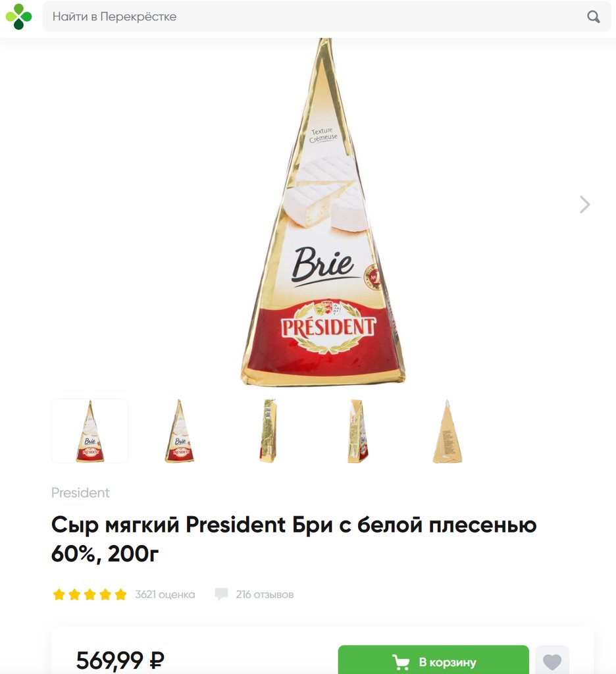Click the Perekrestok clover logo

[x=18, y=16]
